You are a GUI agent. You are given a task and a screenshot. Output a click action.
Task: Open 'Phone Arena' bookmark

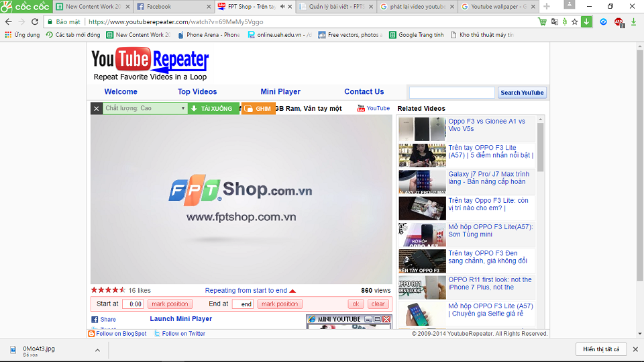(x=209, y=35)
